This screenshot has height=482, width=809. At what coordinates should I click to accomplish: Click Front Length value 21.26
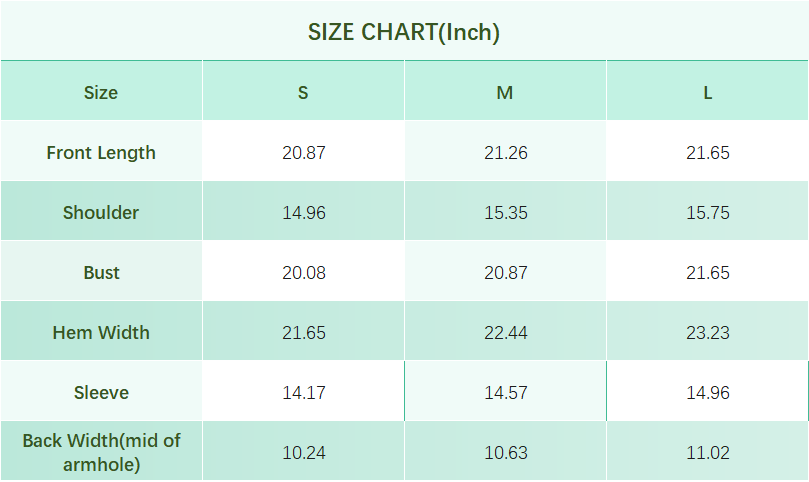pyautogui.click(x=505, y=153)
